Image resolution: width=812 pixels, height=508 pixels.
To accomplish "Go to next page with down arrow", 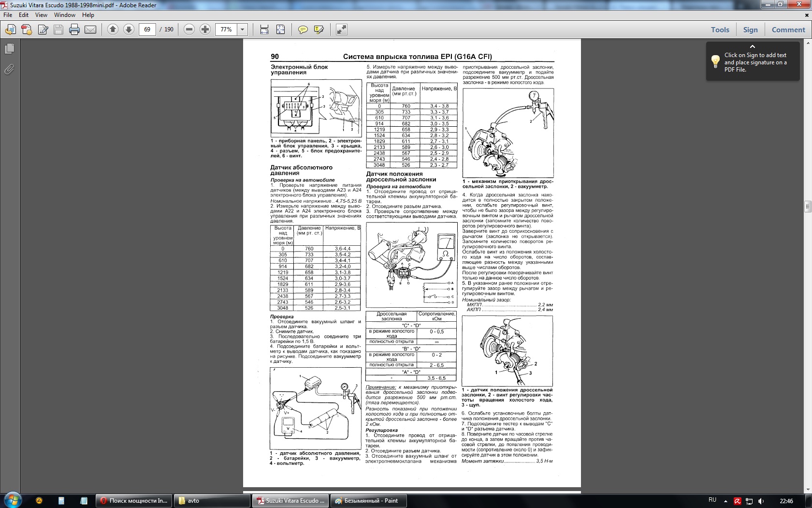I will tap(129, 30).
